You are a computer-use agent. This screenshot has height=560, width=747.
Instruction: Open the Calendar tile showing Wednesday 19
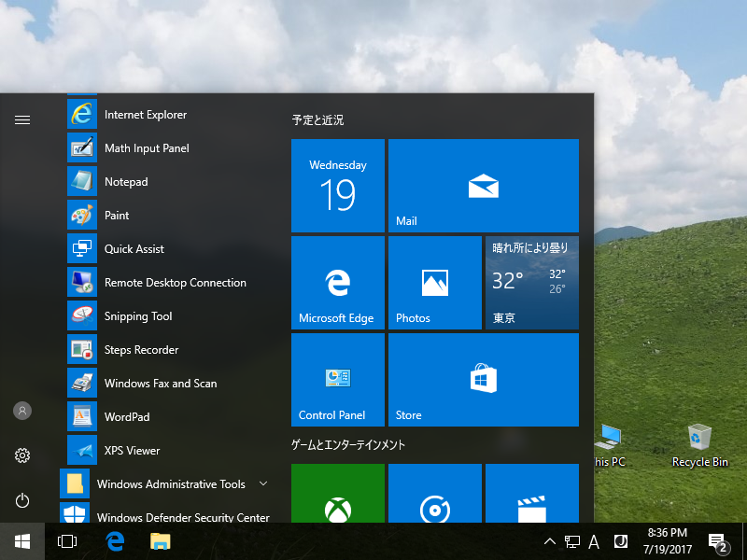pyautogui.click(x=338, y=186)
